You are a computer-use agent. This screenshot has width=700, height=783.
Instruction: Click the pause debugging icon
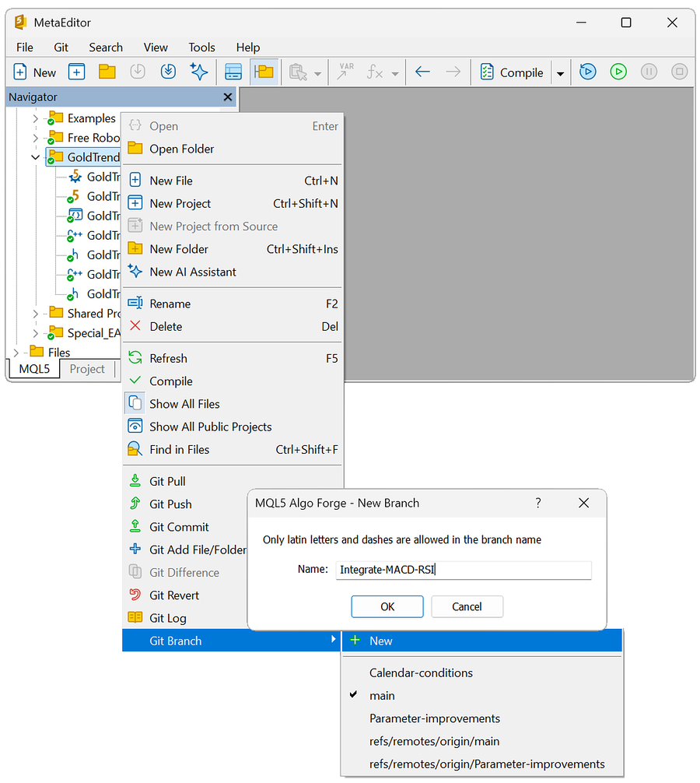(x=649, y=72)
